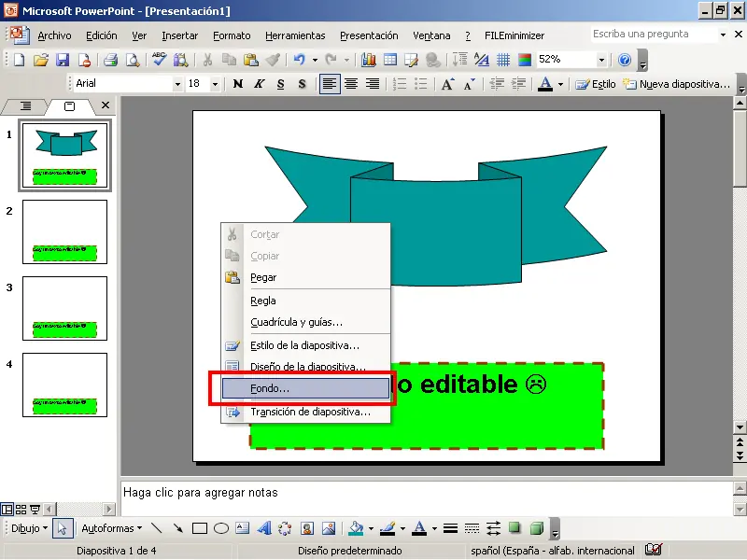Viewport: 747px width, 560px height.
Task: Open the Insertar menu
Action: coord(179,35)
